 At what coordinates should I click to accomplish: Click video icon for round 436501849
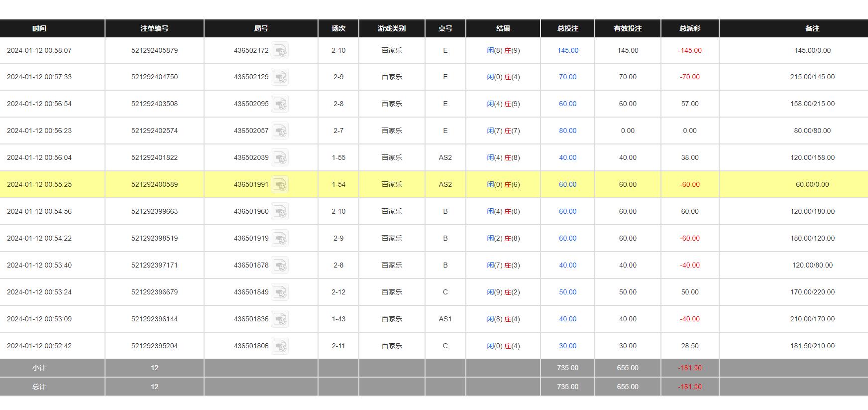pyautogui.click(x=280, y=292)
